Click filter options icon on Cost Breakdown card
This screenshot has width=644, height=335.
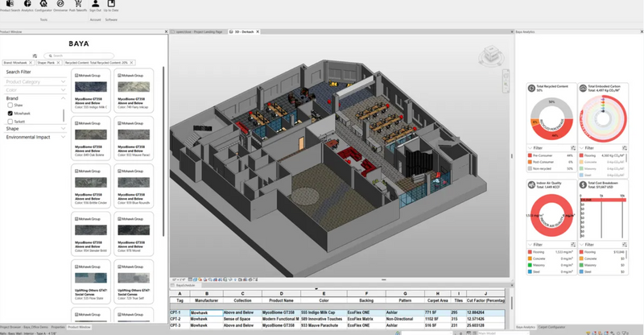(x=625, y=245)
